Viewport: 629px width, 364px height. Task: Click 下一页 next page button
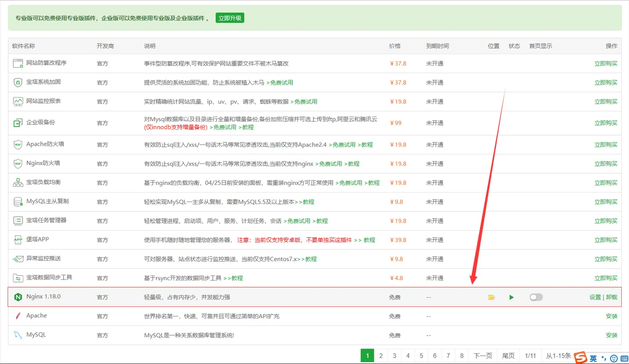click(x=483, y=356)
